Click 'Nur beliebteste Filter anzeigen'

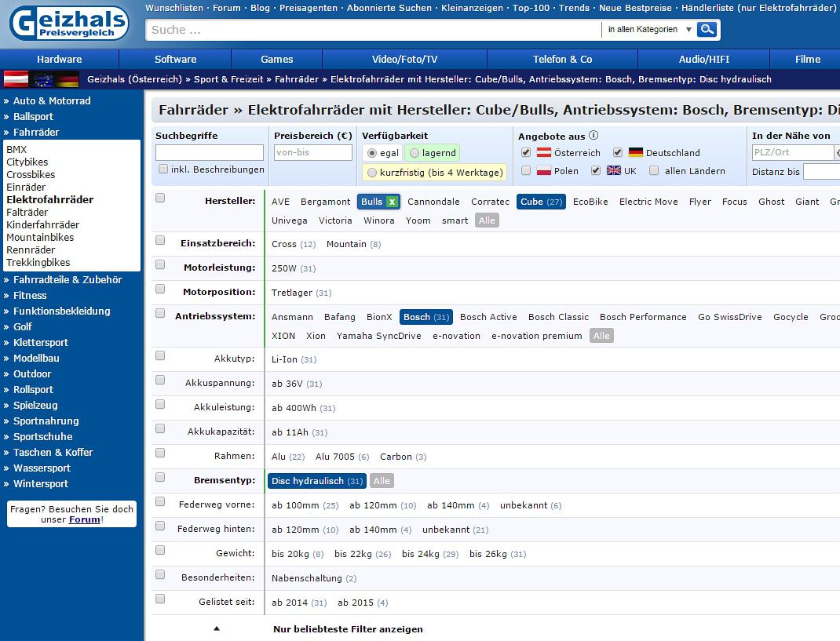click(x=348, y=629)
